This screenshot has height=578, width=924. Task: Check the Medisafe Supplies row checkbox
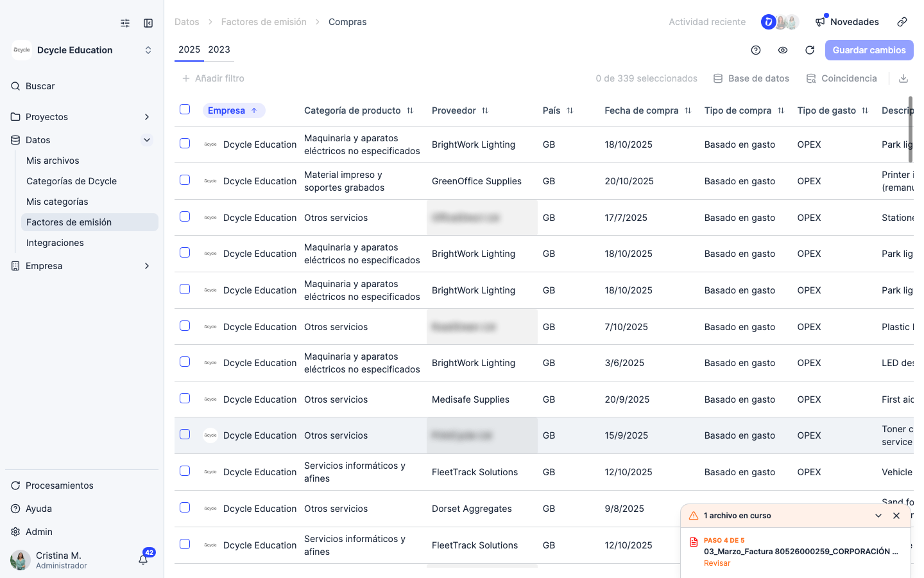185,398
